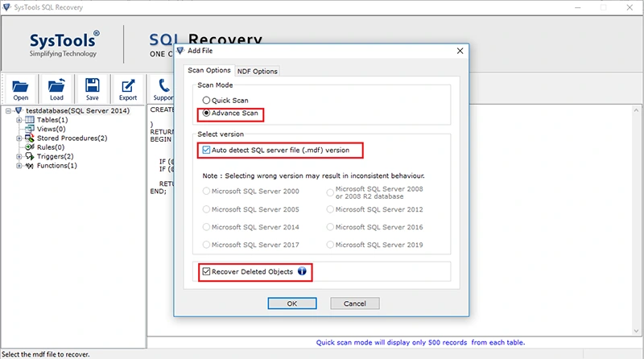Confirm with the OK button

coord(292,303)
